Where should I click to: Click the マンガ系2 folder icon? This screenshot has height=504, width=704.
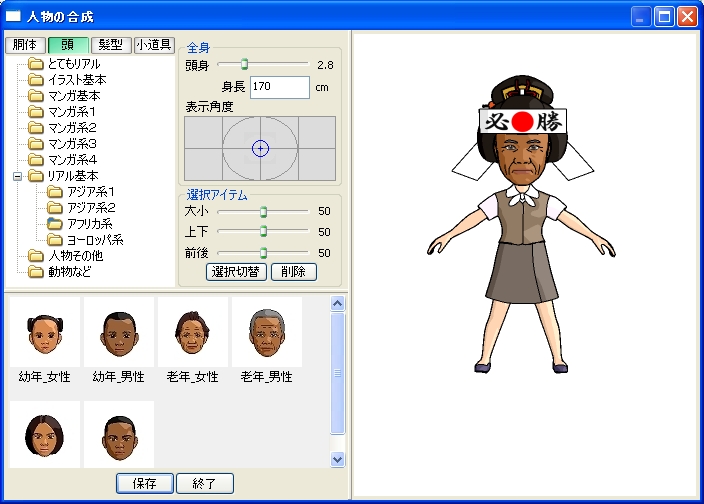click(35, 128)
